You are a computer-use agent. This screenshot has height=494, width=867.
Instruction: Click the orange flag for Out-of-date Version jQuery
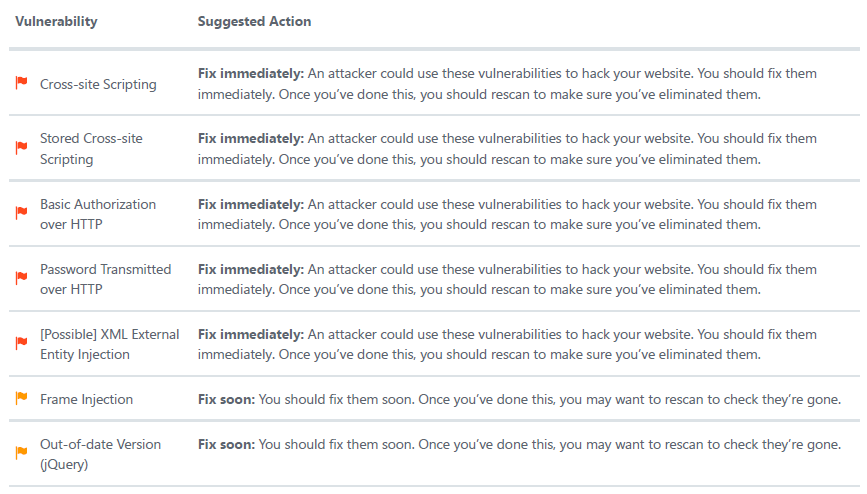[22, 453]
